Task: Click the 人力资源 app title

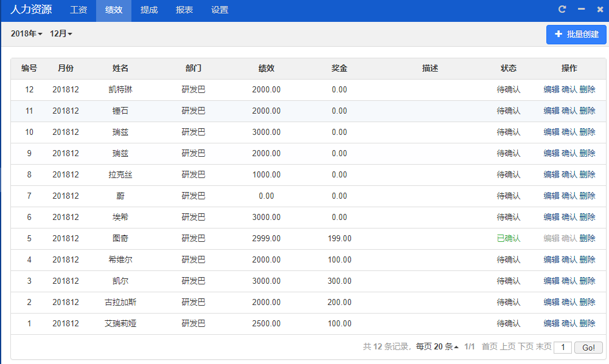Action: [31, 10]
